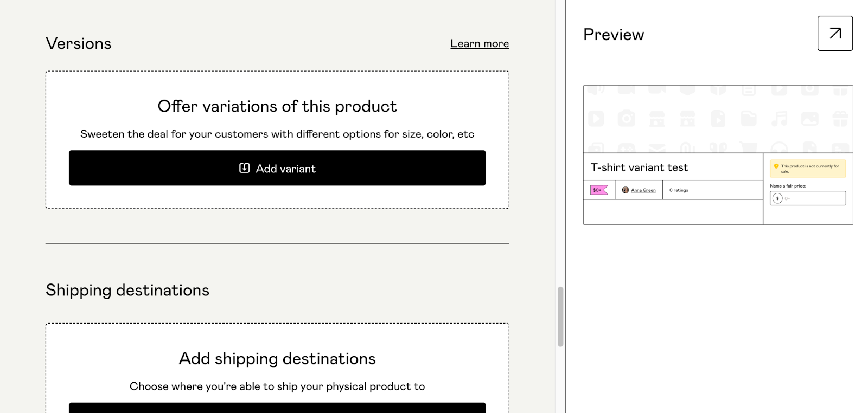Click the yellow shield warning icon
Image resolution: width=868 pixels, height=413 pixels.
pos(776,166)
